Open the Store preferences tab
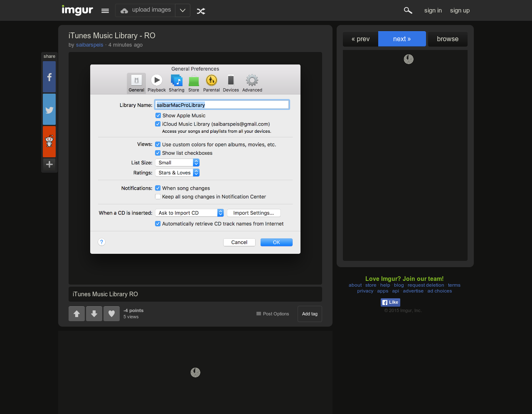 tap(194, 83)
